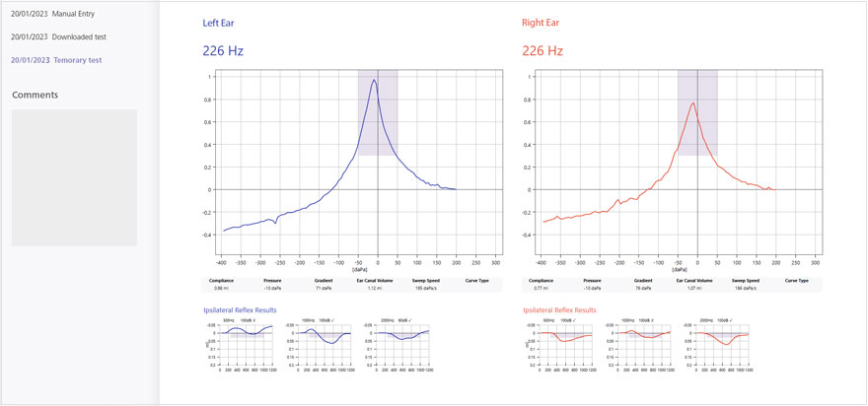Click the right ear tympanogram peak
The height and width of the screenshot is (406, 868).
pyautogui.click(x=693, y=103)
